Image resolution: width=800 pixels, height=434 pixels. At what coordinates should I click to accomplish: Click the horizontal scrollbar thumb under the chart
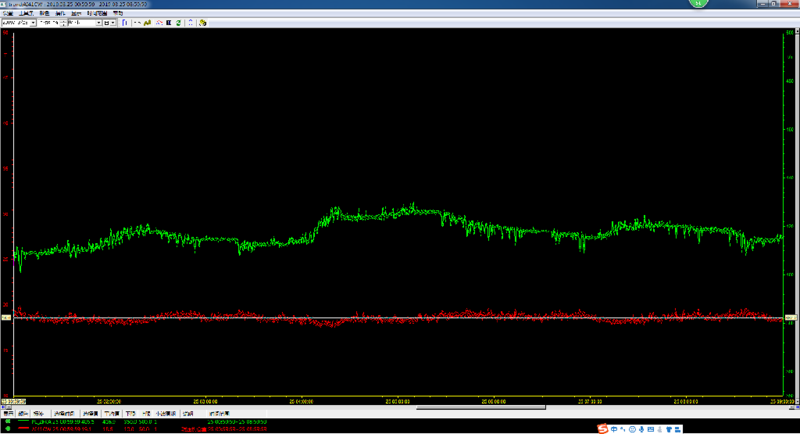coord(481,407)
